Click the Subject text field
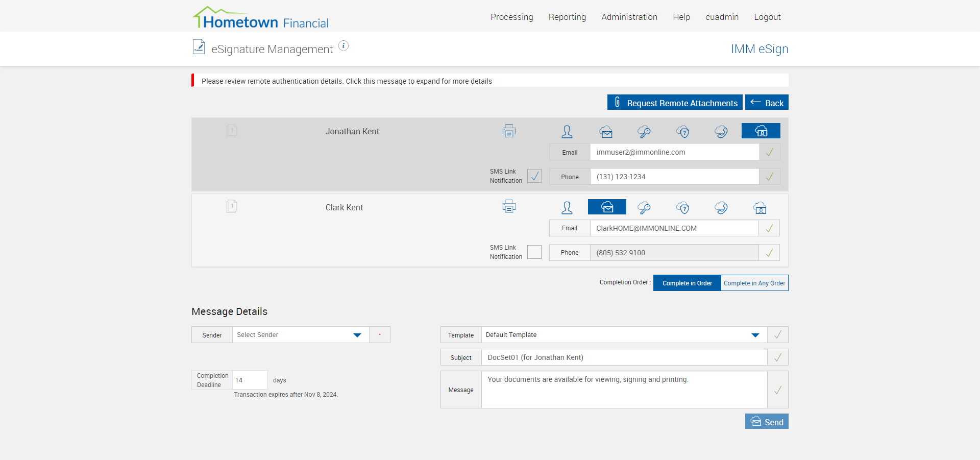The width and height of the screenshot is (980, 460). pyautogui.click(x=624, y=357)
